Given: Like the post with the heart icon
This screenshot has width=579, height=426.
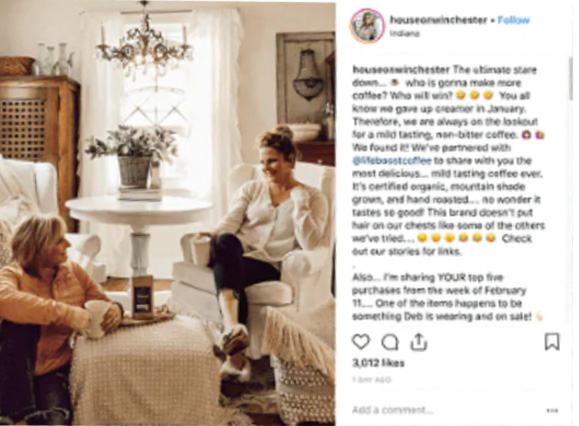Looking at the screenshot, I should (x=360, y=342).
